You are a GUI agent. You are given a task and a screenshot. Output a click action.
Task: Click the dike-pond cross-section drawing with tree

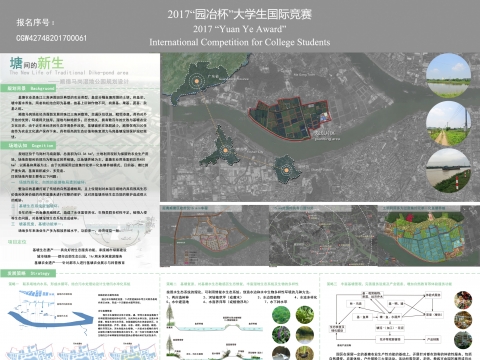(215, 318)
